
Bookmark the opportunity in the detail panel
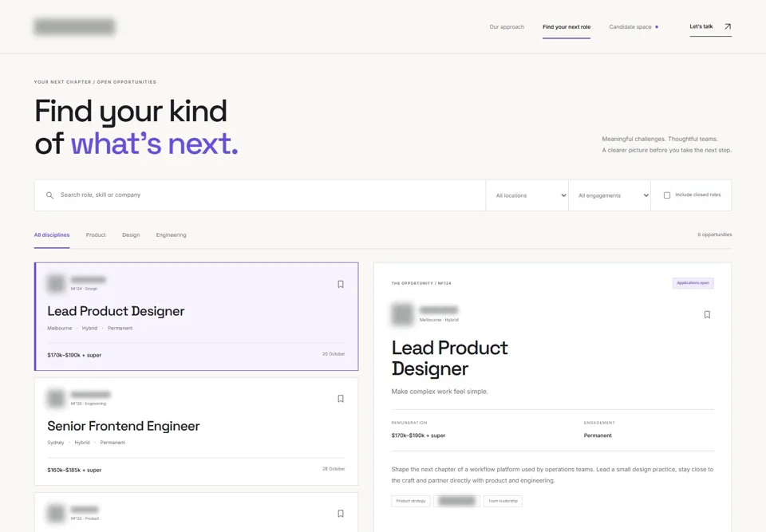[707, 314]
